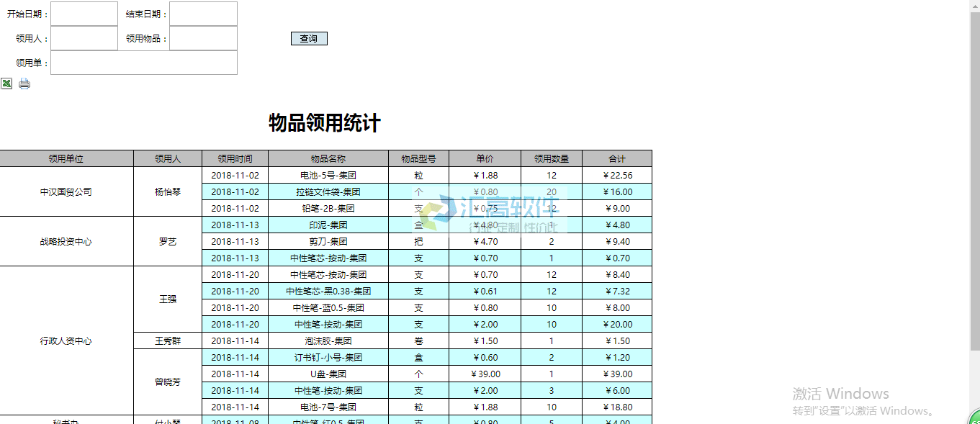Click into the 领用人 input box
This screenshot has height=424, width=980.
click(x=84, y=38)
